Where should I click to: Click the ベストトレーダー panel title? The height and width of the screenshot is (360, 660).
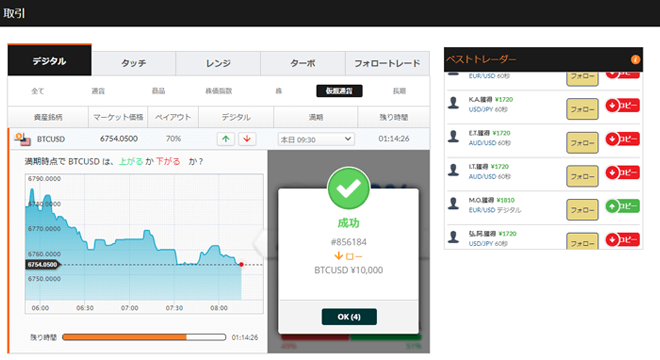pos(481,60)
